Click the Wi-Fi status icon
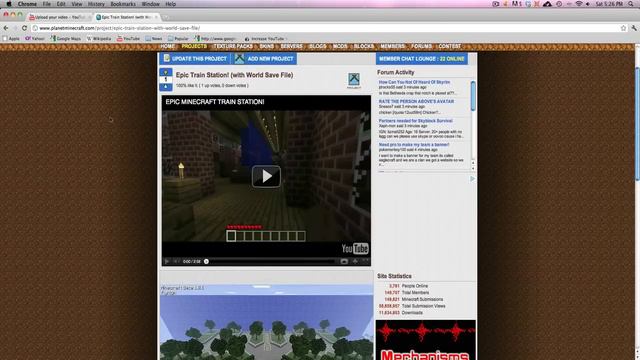640x360 pixels. click(x=579, y=4)
